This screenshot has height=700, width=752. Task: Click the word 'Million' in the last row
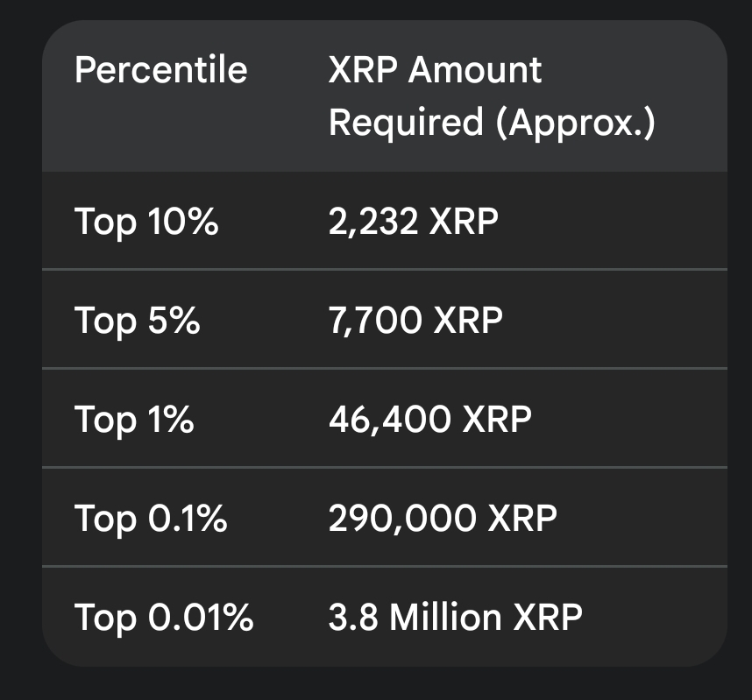445,618
